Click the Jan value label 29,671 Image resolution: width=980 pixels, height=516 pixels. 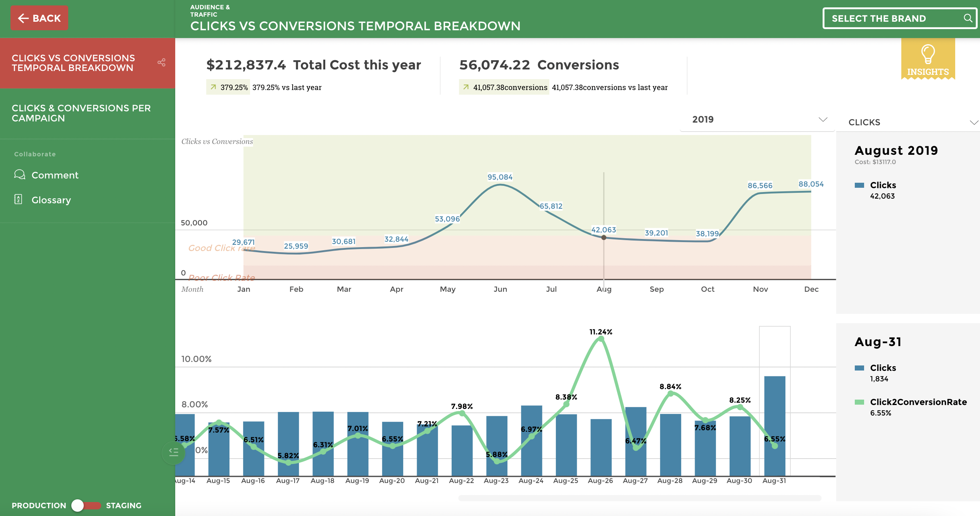point(243,242)
